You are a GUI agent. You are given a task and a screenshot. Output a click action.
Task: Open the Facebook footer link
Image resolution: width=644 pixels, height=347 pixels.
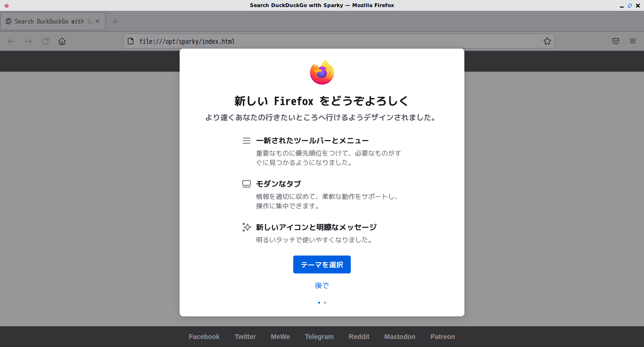point(204,337)
